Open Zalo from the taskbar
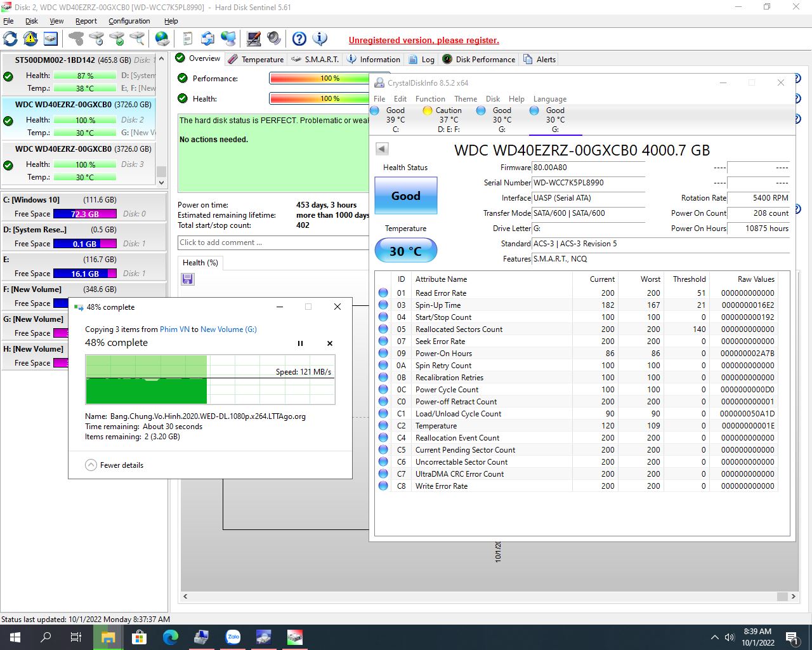This screenshot has width=812, height=650. click(x=233, y=637)
